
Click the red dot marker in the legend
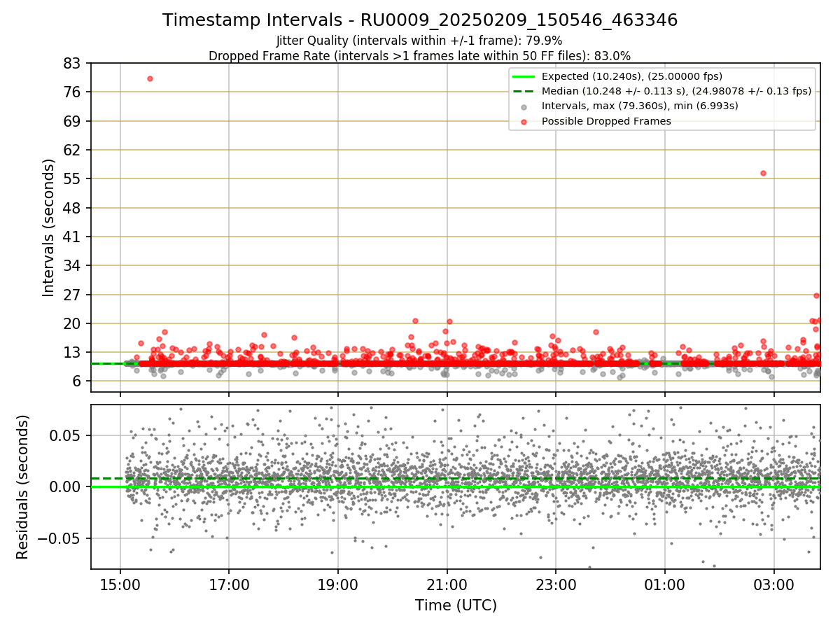click(524, 122)
